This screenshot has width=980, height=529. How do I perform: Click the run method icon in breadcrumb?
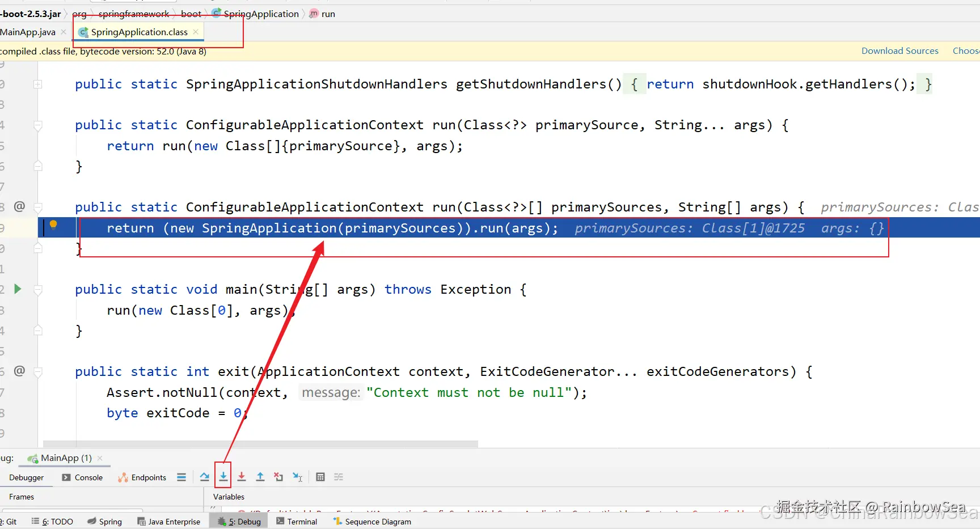click(314, 14)
